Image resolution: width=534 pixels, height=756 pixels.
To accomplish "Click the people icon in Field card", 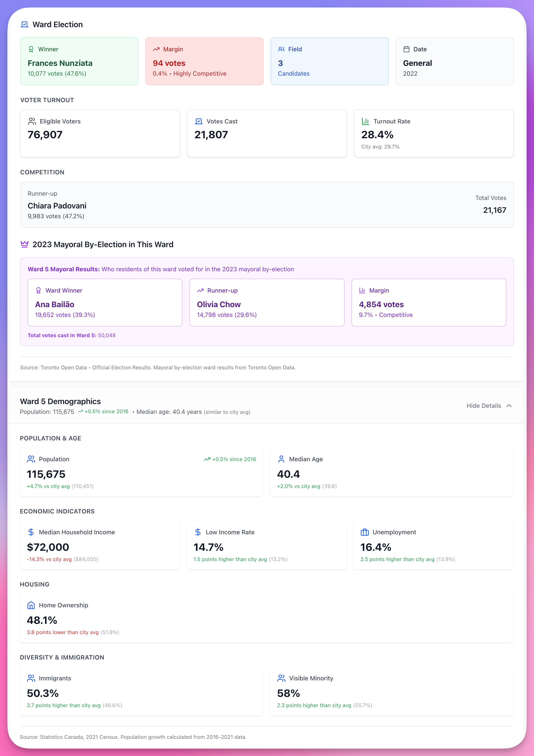I will click(281, 49).
